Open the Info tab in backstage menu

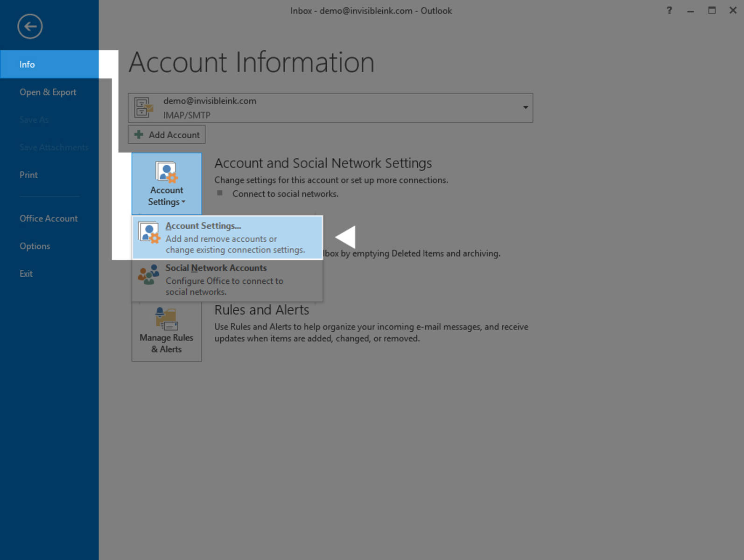point(49,64)
